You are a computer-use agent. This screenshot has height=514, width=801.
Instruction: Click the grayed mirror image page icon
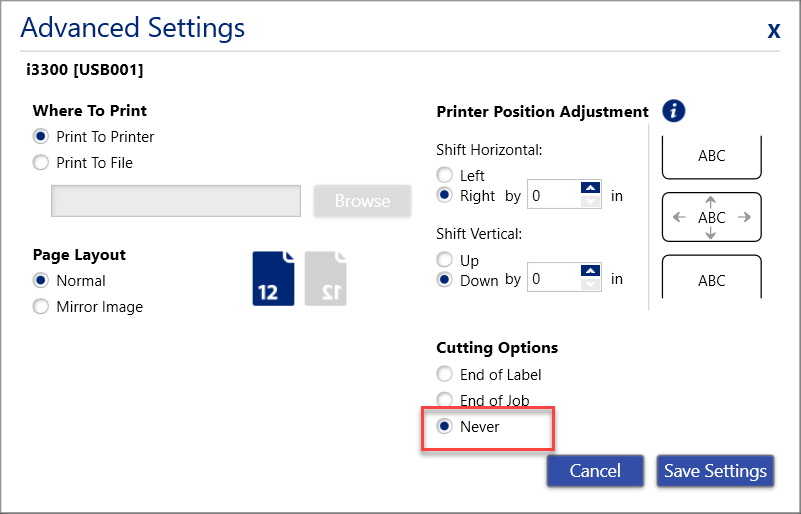point(324,278)
